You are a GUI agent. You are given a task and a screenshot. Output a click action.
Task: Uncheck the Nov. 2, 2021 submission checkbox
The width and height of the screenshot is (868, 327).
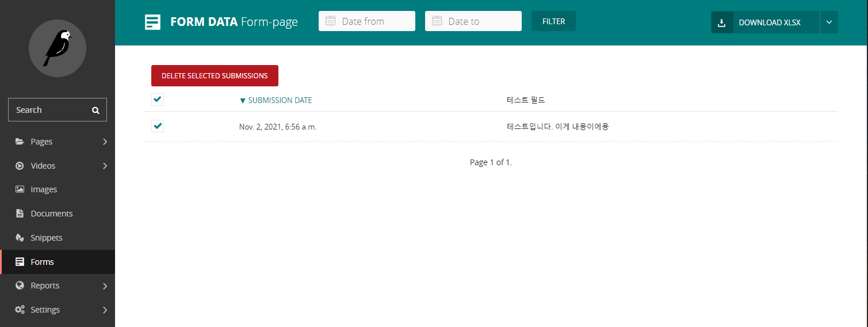point(158,126)
